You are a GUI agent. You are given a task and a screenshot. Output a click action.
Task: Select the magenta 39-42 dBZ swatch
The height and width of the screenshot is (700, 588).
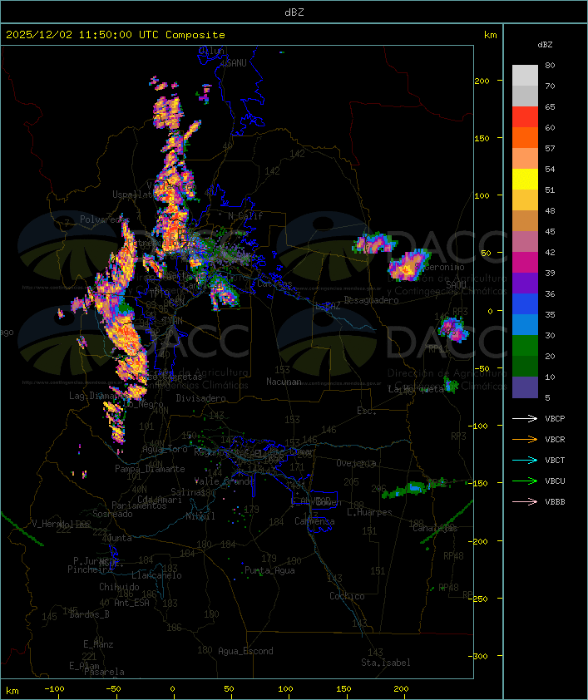point(525,262)
